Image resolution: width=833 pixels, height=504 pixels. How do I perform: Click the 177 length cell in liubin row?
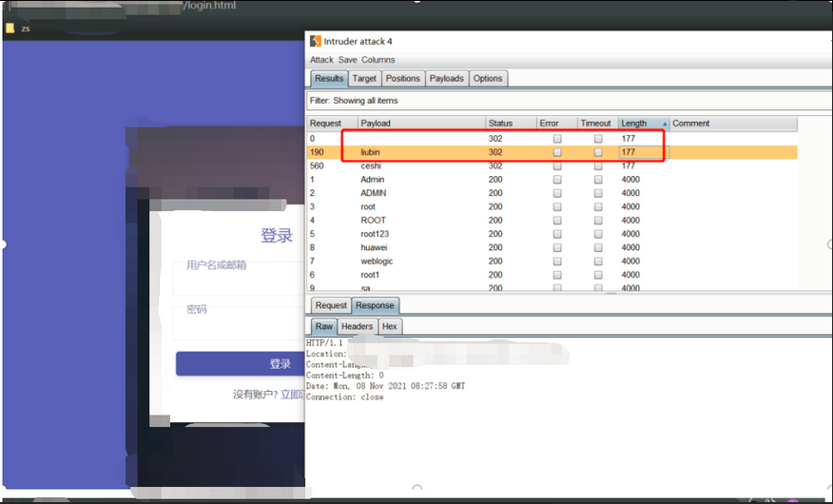click(x=644, y=152)
